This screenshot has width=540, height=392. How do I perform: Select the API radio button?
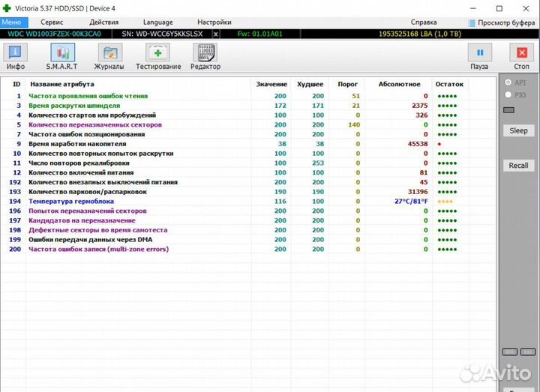[509, 82]
